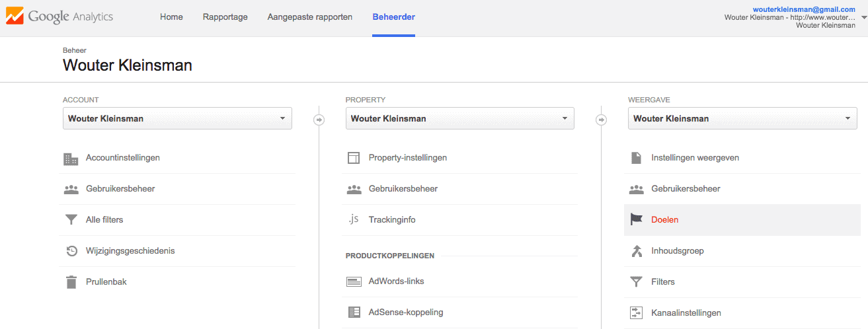The height and width of the screenshot is (329, 868).
Task: Open Inhoudsgroep
Action: pos(678,251)
